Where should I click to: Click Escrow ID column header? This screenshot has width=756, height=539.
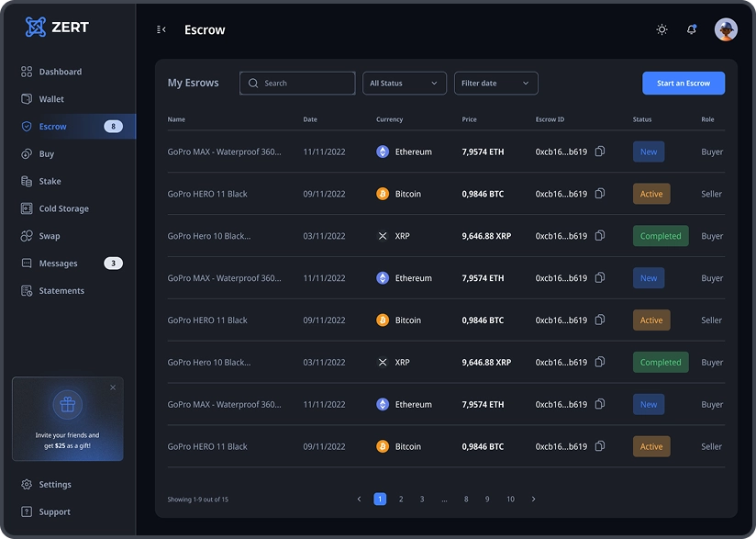(x=550, y=119)
